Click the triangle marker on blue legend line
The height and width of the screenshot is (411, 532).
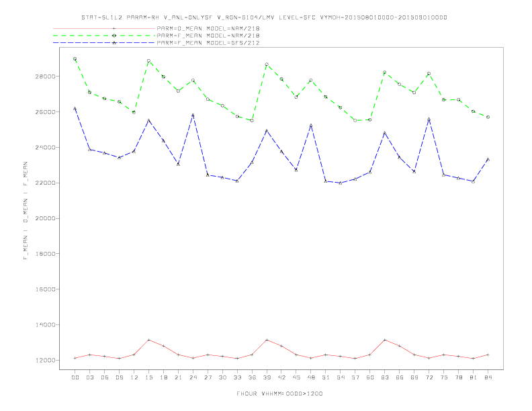(114, 43)
